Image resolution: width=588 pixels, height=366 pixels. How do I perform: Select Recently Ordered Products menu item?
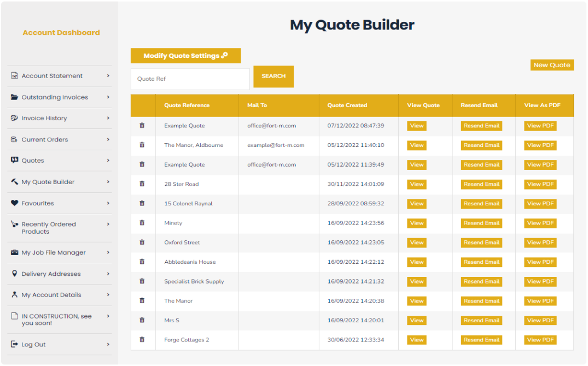tap(48, 228)
